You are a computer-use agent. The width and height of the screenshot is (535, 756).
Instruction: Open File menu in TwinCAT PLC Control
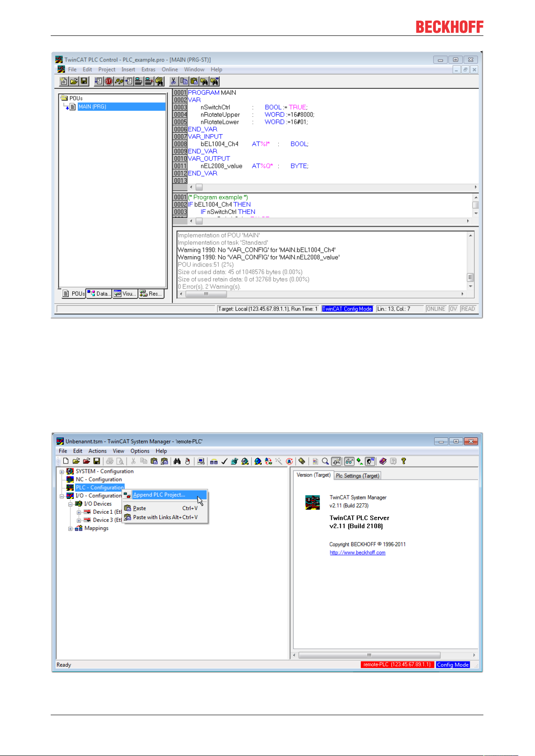pyautogui.click(x=72, y=70)
